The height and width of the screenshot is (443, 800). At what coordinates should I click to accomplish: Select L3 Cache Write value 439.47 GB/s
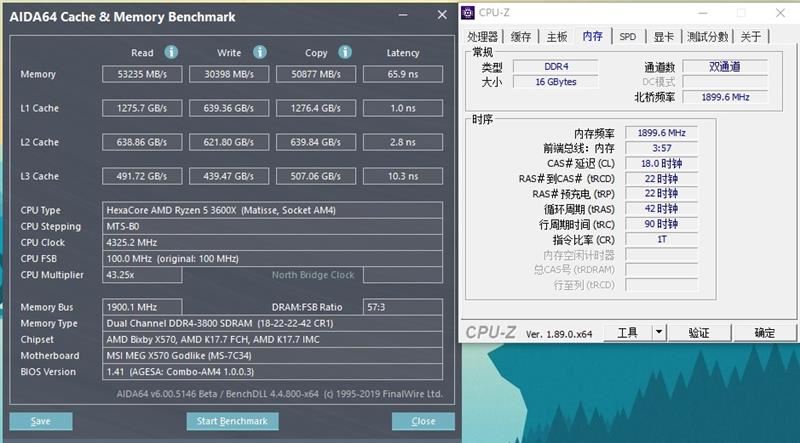coord(229,176)
